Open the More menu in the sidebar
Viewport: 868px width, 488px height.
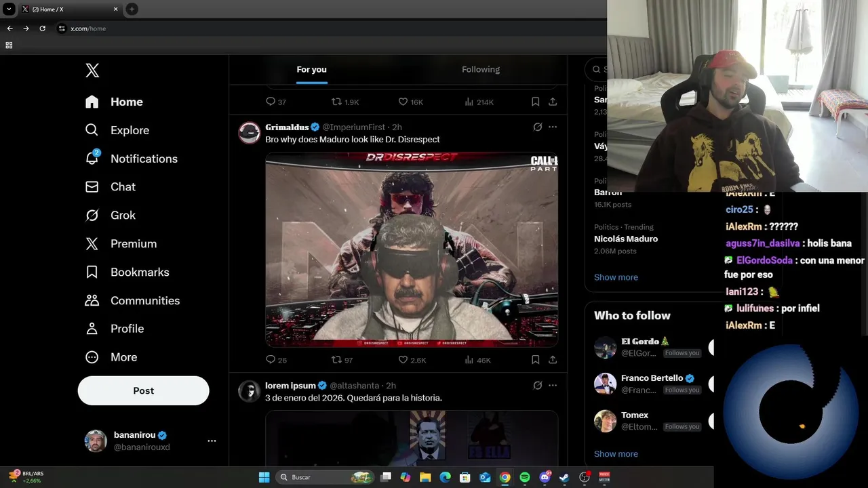(111, 357)
